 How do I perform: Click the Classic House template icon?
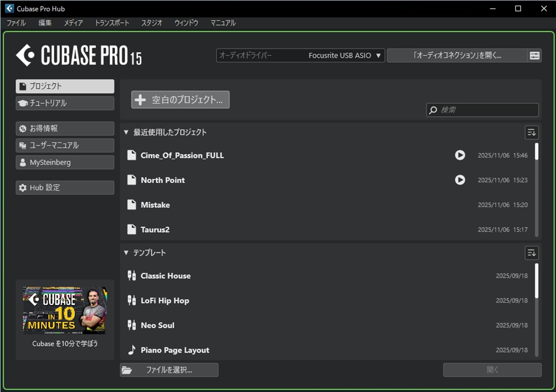point(131,276)
